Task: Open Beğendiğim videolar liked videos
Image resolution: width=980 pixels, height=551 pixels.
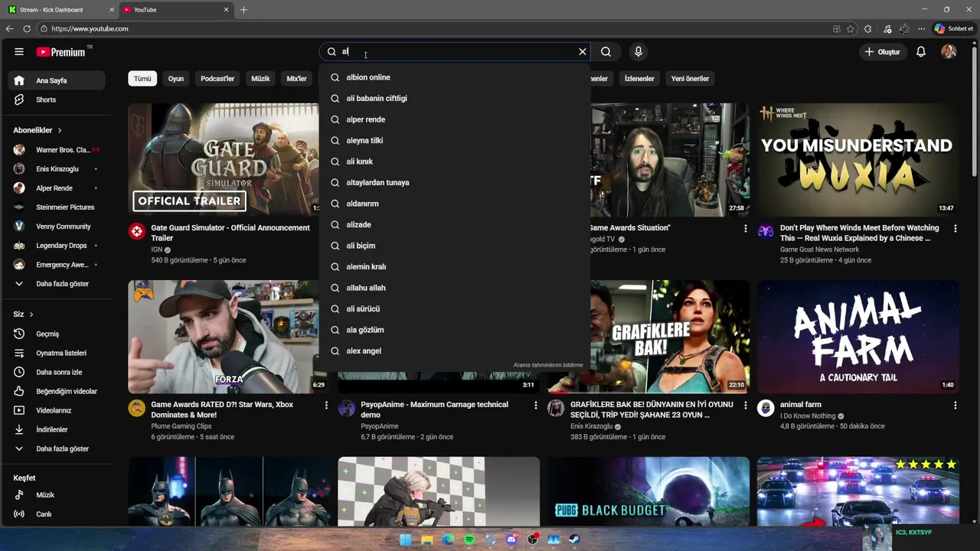Action: [57, 392]
